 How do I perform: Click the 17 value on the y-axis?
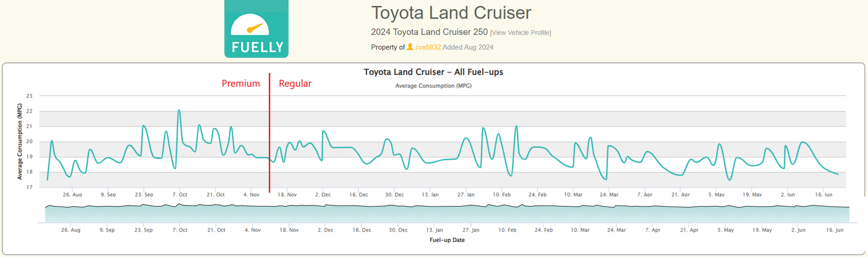click(x=29, y=187)
